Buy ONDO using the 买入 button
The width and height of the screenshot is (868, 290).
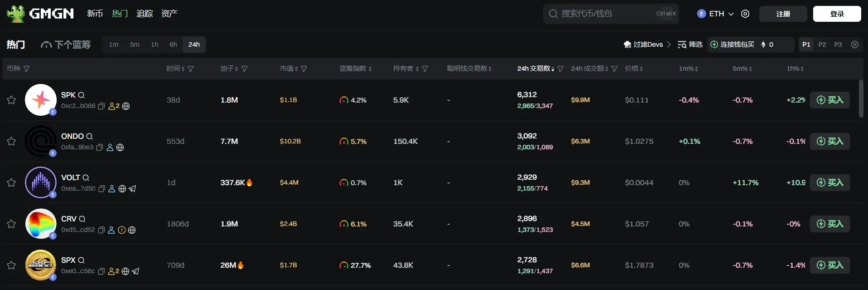(x=829, y=141)
